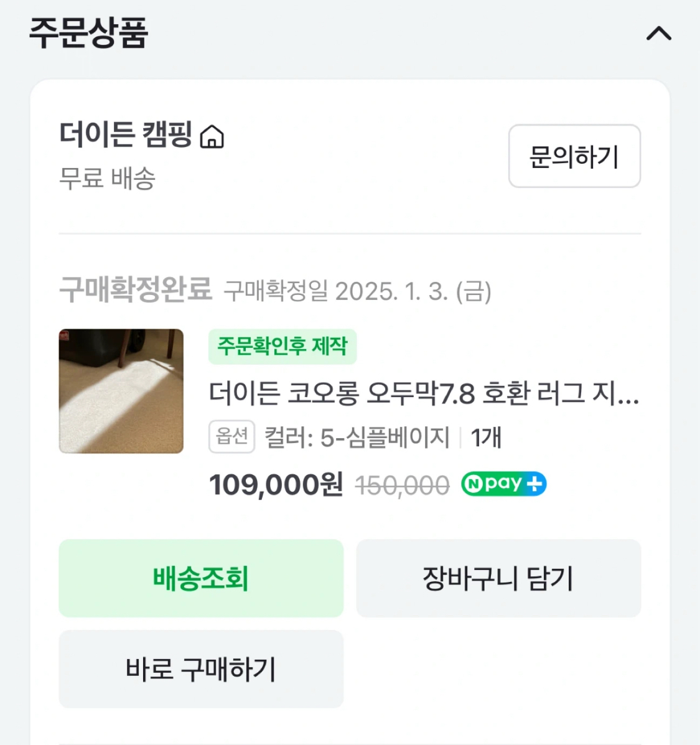
Task: Click the crossed-out 150,000 original price
Action: click(x=403, y=485)
